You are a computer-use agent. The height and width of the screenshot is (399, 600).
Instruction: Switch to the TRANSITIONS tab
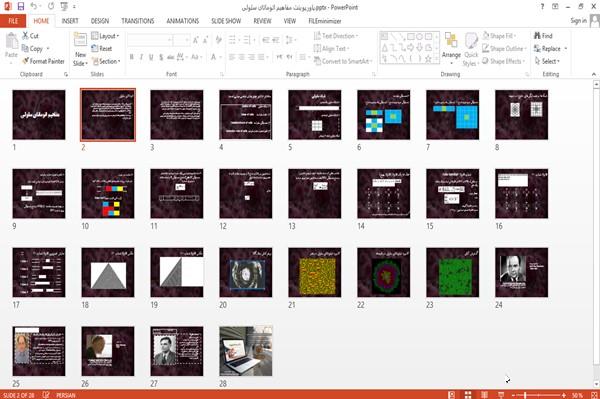[x=138, y=21]
